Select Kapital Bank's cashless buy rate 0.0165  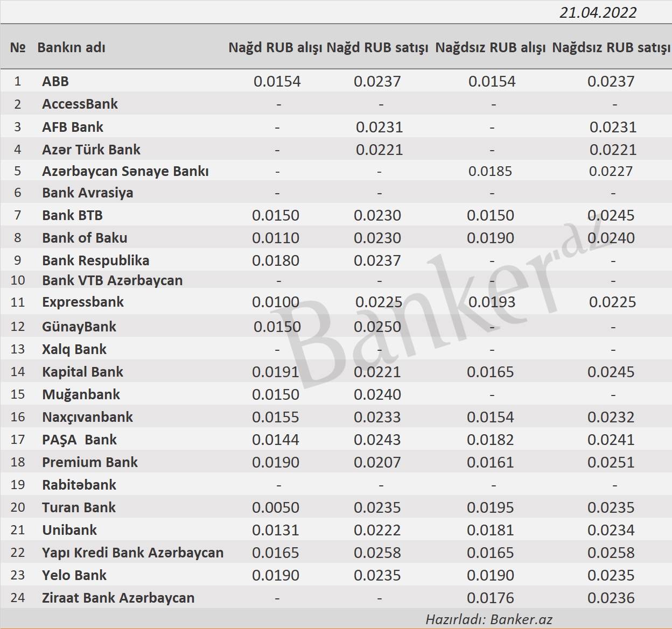click(491, 372)
